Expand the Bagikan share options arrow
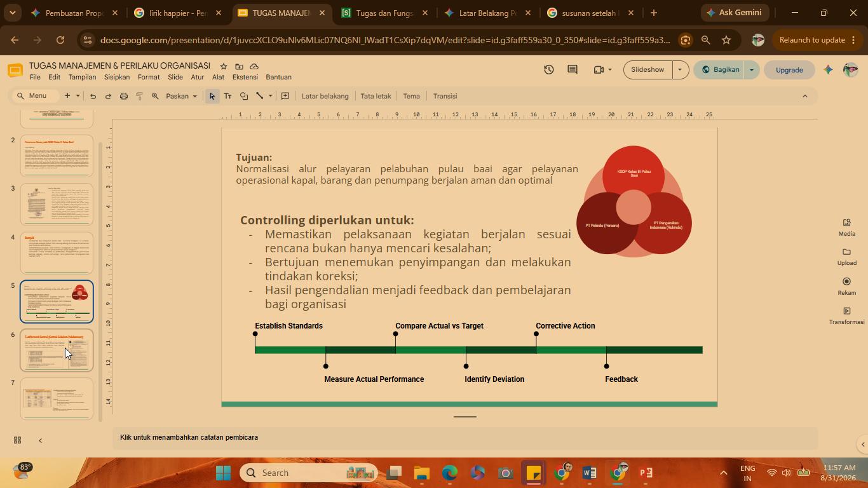 [x=751, y=69]
